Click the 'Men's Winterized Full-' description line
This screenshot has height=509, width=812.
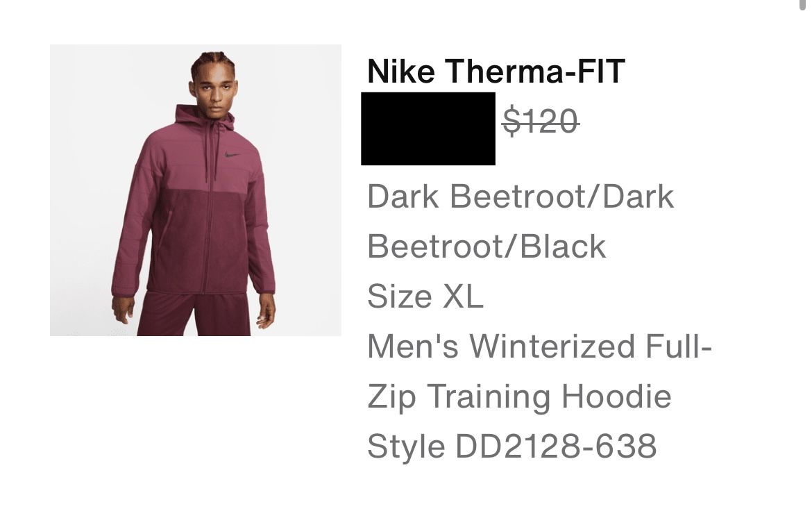tap(540, 347)
